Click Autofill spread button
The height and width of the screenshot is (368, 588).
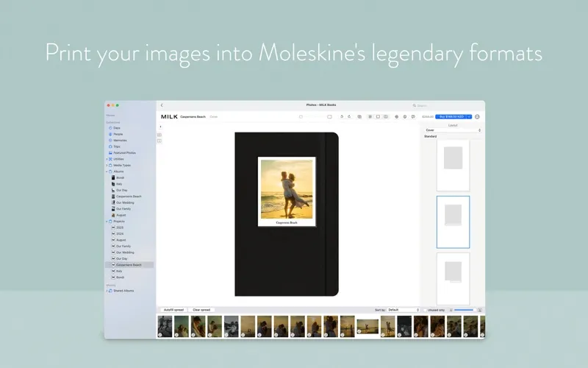[173, 310]
